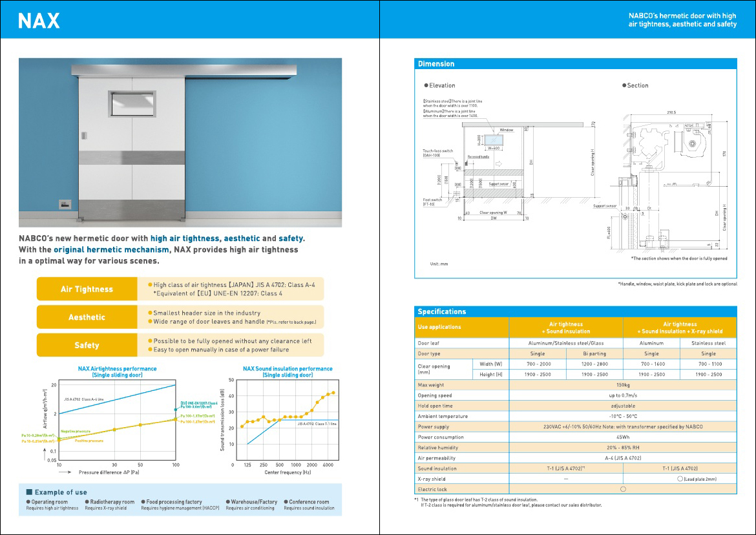This screenshot has height=535, width=756.
Task: Select the yellow "Aesthetic" feature badge
Action: click(x=87, y=317)
